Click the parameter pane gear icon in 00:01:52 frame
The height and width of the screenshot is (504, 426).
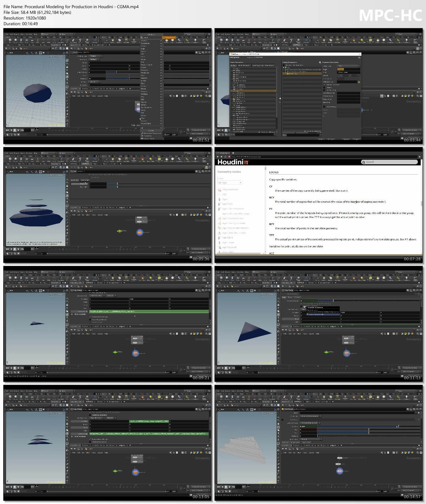197,53
